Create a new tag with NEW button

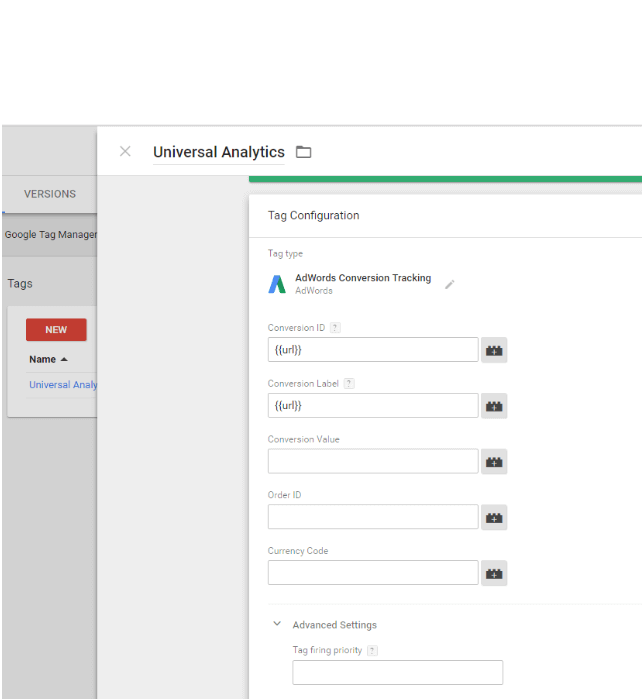(x=56, y=329)
